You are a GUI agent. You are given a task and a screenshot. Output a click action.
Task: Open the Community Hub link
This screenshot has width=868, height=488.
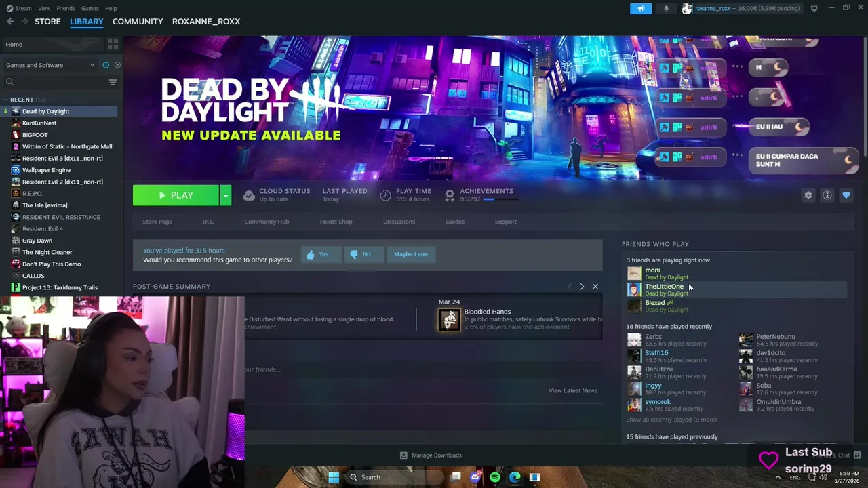267,222
